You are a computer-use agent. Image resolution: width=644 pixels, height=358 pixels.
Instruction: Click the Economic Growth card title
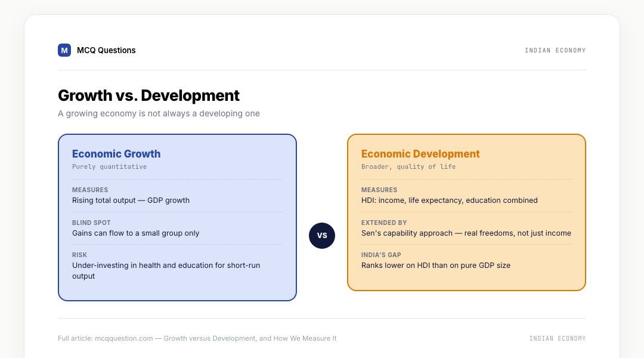[x=116, y=154]
